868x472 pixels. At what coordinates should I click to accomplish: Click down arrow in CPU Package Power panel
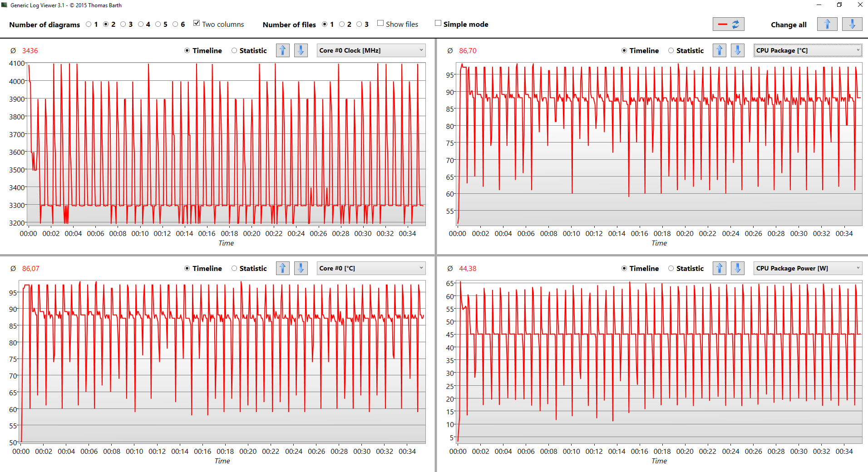click(737, 268)
